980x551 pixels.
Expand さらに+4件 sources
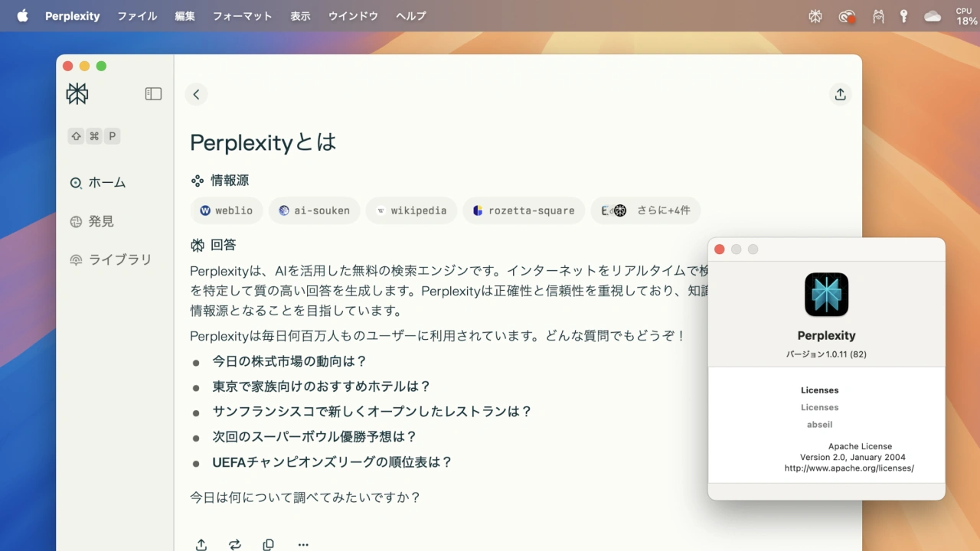pos(645,210)
